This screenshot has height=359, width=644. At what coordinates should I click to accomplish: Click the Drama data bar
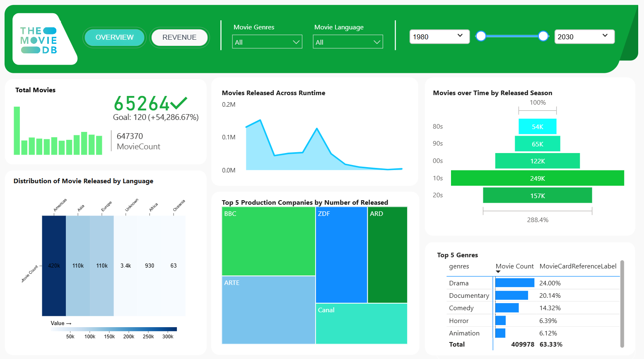click(515, 283)
